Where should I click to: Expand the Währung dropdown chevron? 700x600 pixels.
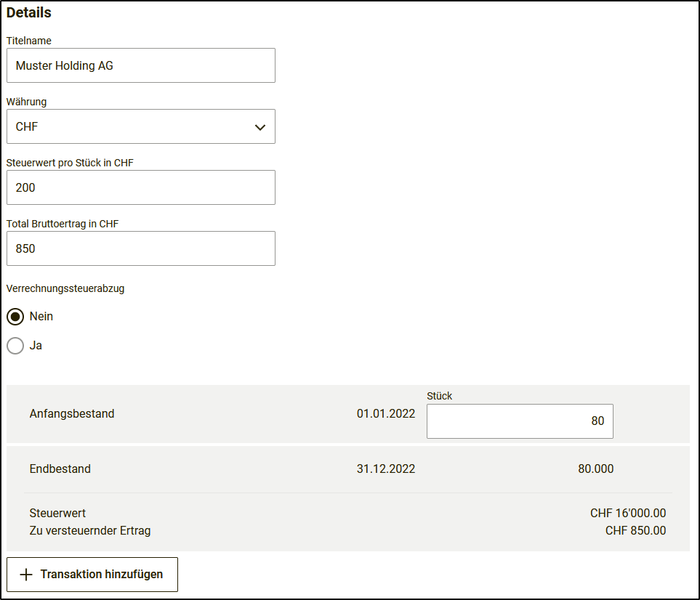tap(260, 127)
